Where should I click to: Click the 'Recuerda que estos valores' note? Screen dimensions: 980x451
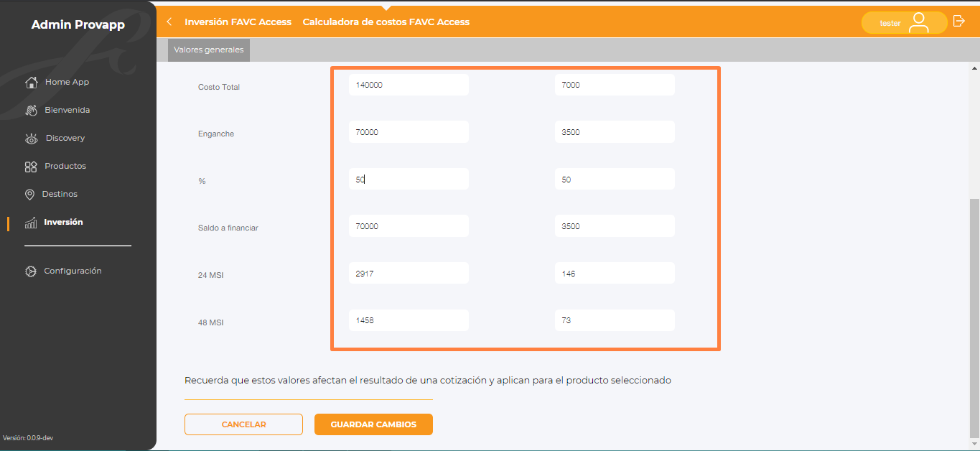428,381
